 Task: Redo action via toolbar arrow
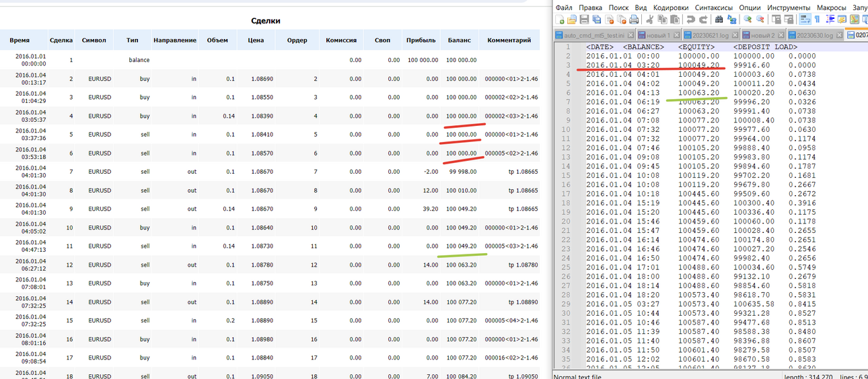coord(704,20)
